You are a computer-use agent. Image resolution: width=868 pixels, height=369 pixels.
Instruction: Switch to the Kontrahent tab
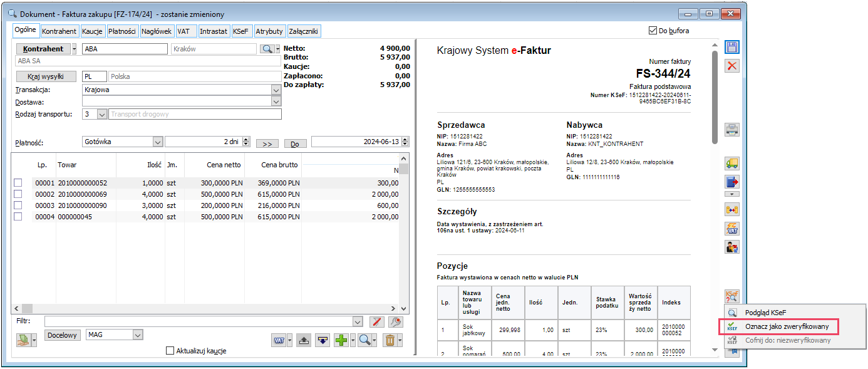(59, 31)
